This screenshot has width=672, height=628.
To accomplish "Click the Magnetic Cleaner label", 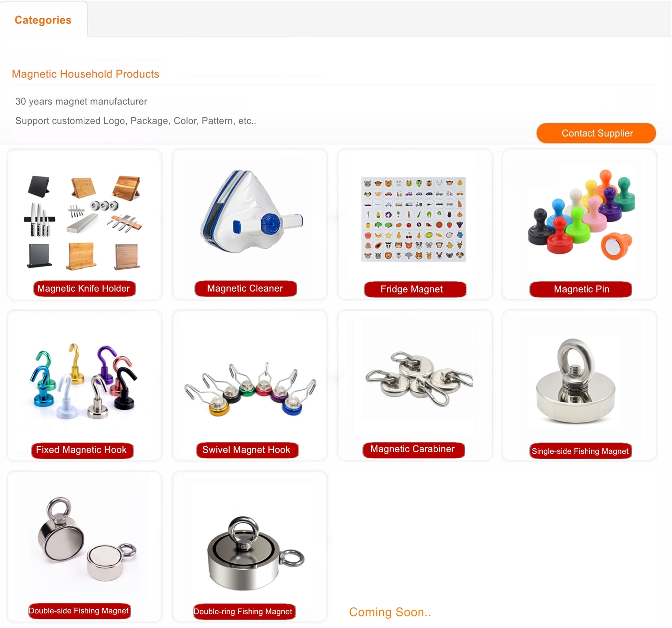I will (246, 289).
